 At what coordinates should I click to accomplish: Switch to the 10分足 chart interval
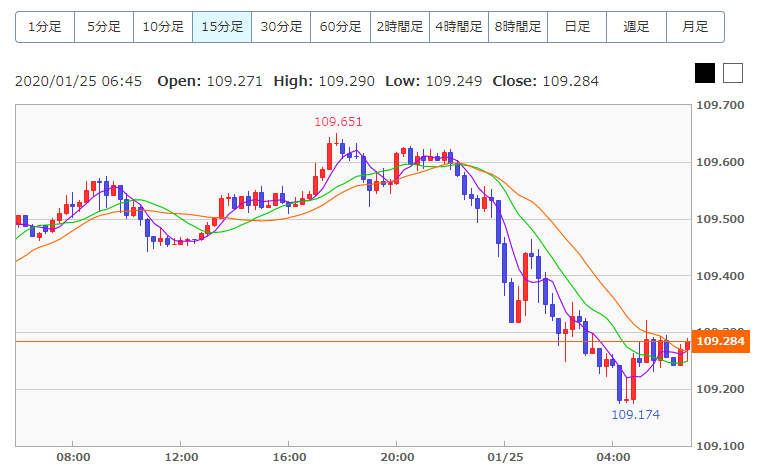163,27
